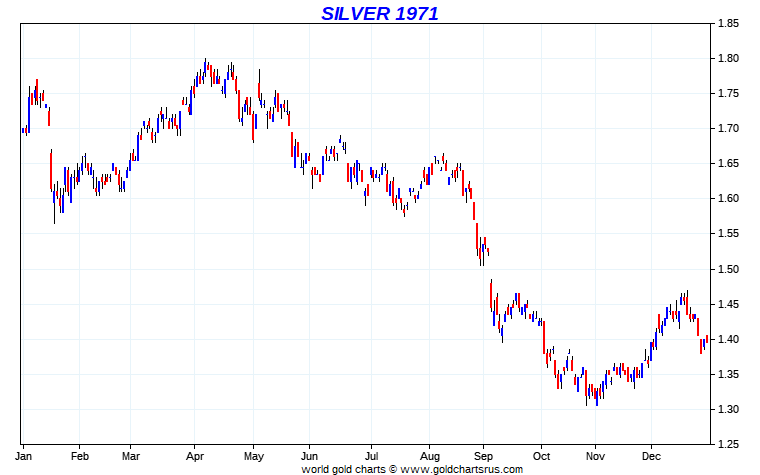Image resolution: width=760 pixels, height=475 pixels.
Task: Click the 1.50 price axis label
Action: [x=728, y=269]
